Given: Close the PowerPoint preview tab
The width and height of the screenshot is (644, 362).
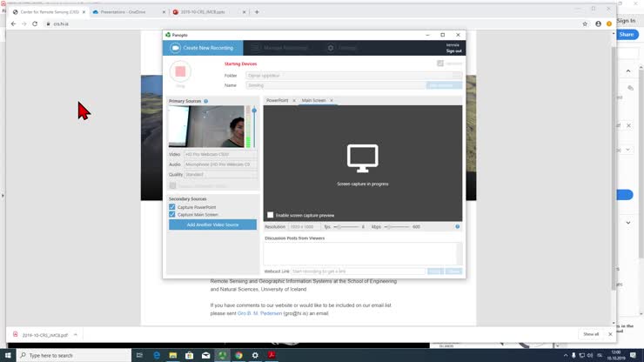Looking at the screenshot, I should [294, 101].
